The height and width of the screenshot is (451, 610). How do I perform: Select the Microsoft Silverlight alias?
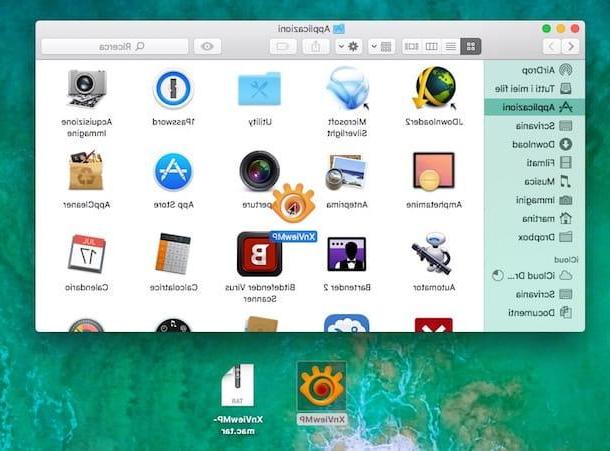pos(347,88)
